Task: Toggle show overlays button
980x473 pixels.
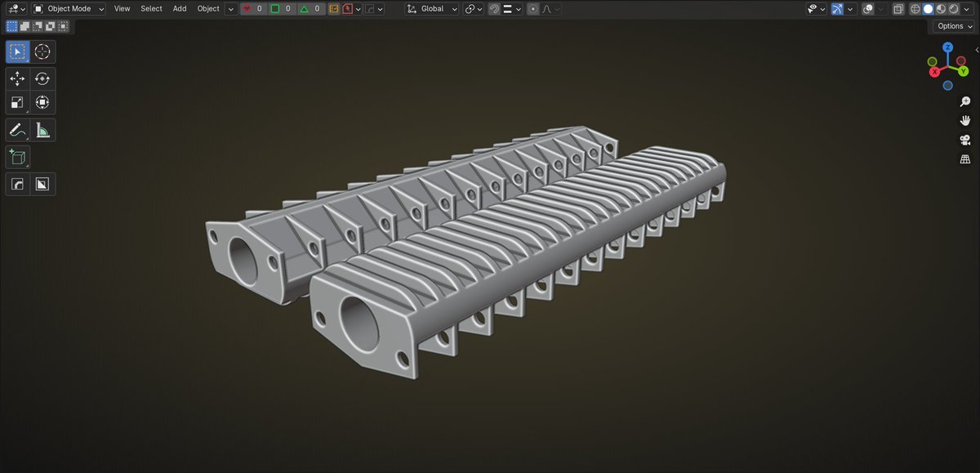Action: click(x=868, y=8)
